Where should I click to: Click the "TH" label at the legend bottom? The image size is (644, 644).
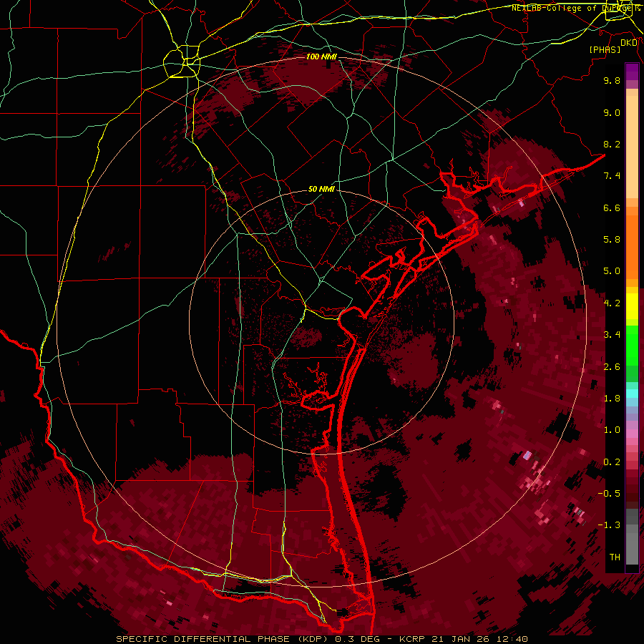point(615,557)
